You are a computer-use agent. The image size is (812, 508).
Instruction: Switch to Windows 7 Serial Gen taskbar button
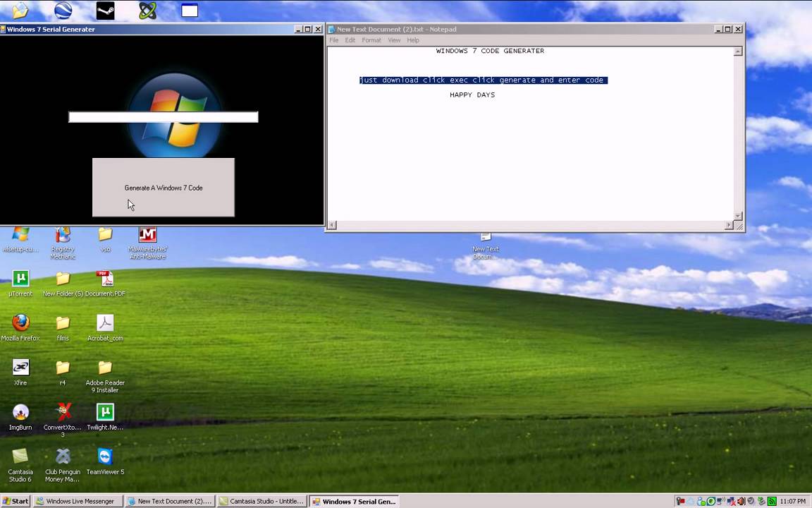click(x=355, y=501)
